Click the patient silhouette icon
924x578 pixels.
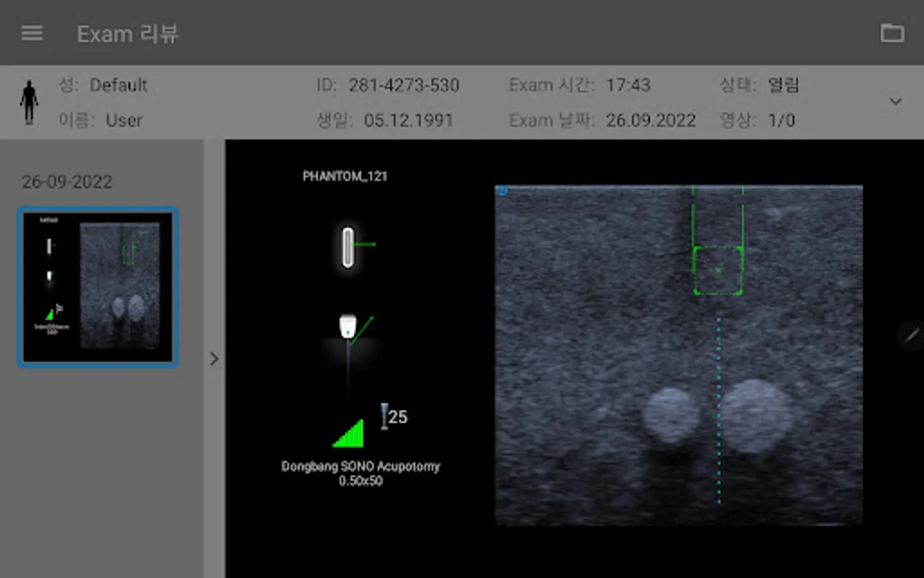29,102
